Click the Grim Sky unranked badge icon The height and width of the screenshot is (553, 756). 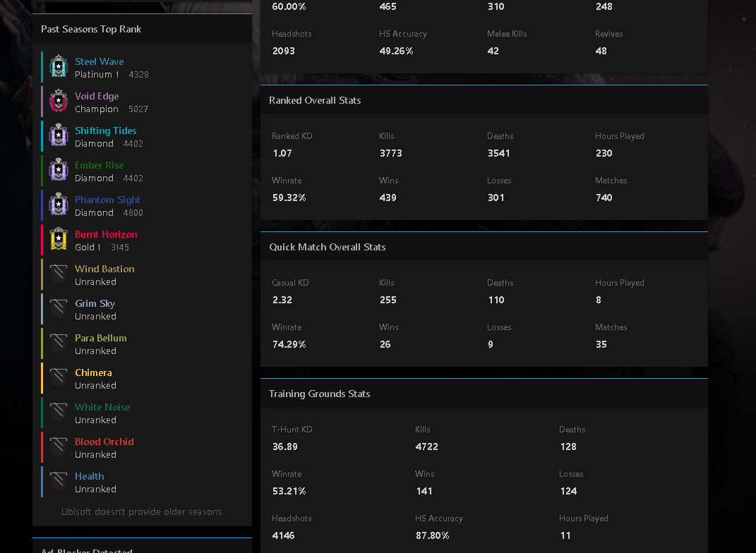pyautogui.click(x=59, y=308)
